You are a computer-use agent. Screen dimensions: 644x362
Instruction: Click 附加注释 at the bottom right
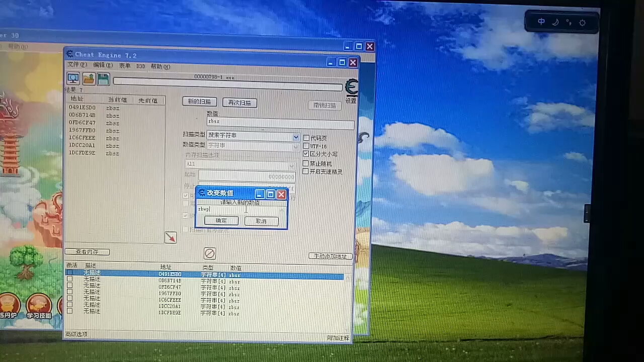click(338, 338)
